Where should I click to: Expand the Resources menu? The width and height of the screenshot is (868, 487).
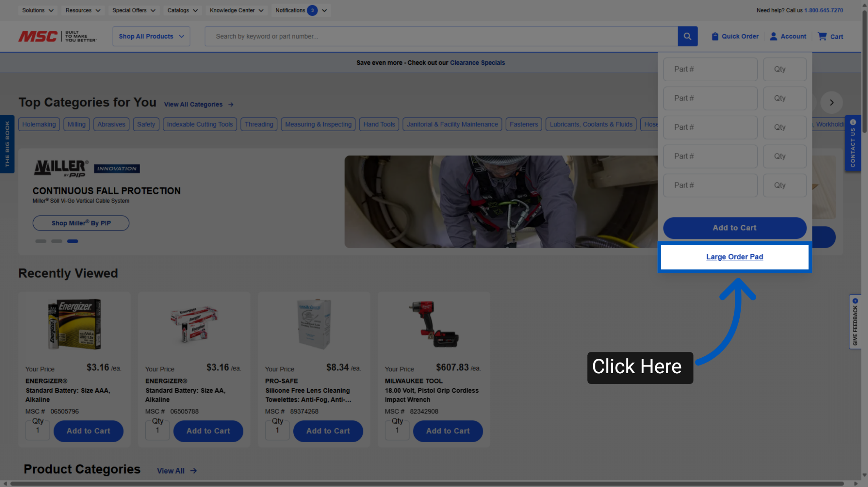83,10
